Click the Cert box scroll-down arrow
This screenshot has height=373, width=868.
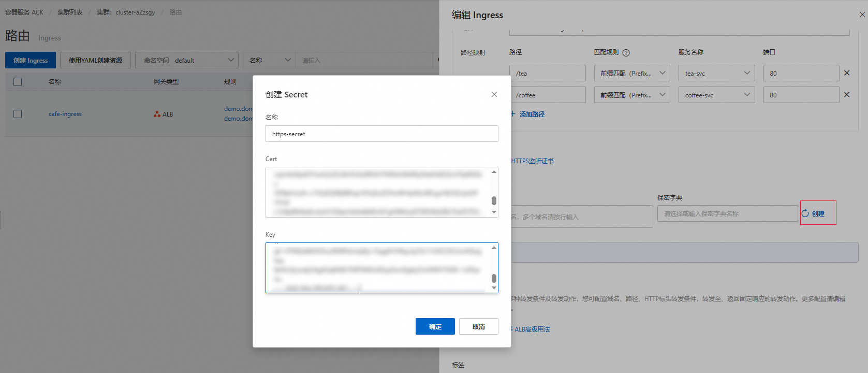[494, 212]
